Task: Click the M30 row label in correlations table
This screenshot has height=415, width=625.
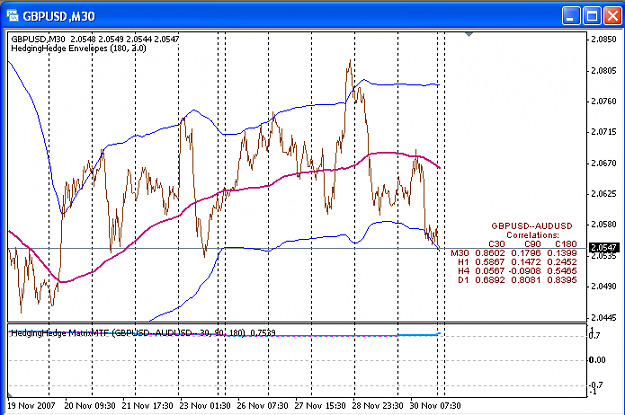Action: click(460, 253)
